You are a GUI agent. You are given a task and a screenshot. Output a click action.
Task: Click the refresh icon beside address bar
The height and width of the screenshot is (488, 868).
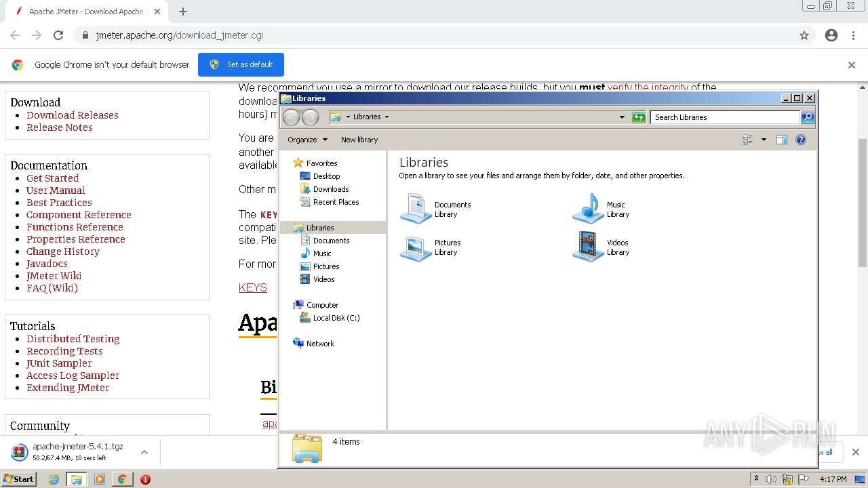[x=639, y=117]
